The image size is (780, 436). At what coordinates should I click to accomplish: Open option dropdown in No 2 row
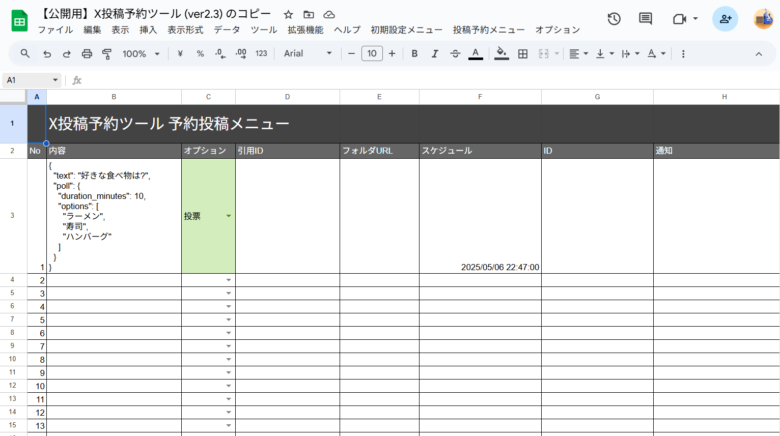[x=228, y=280]
